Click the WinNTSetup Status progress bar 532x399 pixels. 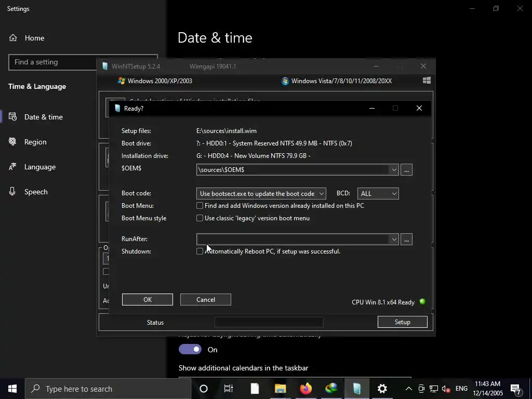(x=269, y=322)
